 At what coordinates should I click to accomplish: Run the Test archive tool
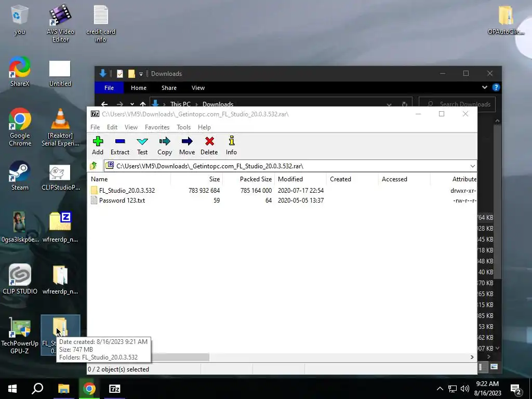pos(142,145)
